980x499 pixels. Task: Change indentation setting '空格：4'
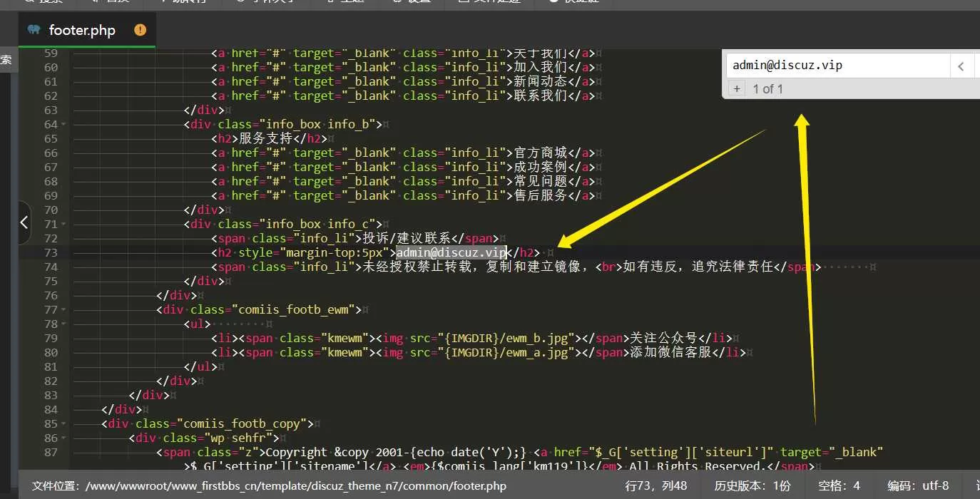click(839, 486)
